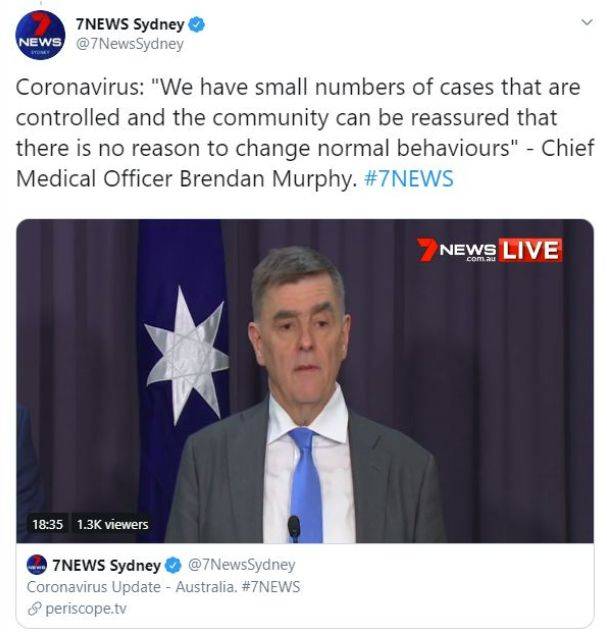
Task: Click the 7NEWS LIVE logo overlay
Action: (490, 249)
